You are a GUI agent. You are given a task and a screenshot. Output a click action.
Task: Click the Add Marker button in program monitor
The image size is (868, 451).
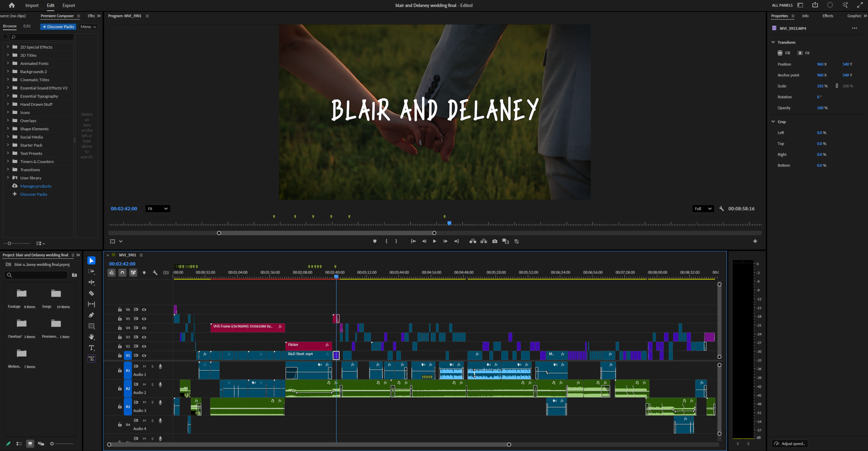(x=375, y=241)
